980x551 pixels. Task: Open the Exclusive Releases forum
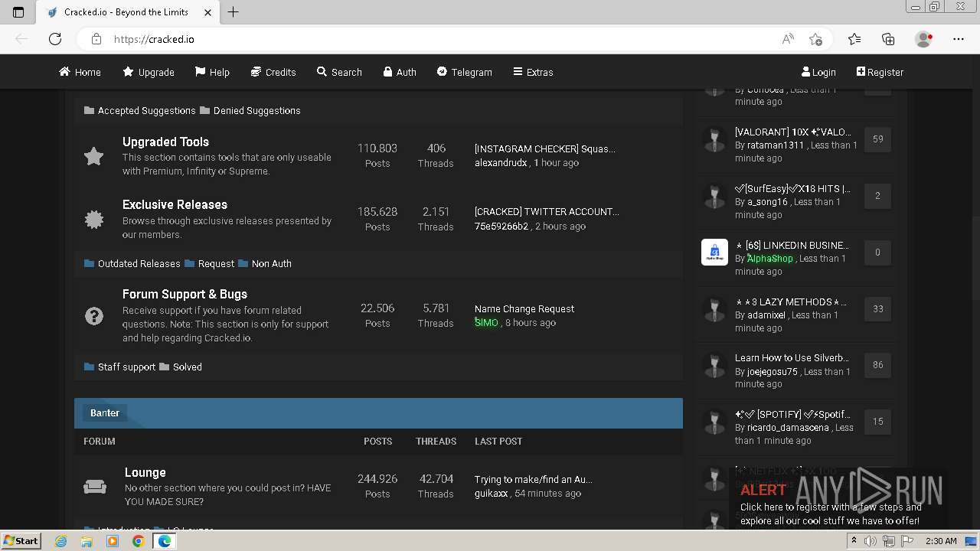point(175,204)
